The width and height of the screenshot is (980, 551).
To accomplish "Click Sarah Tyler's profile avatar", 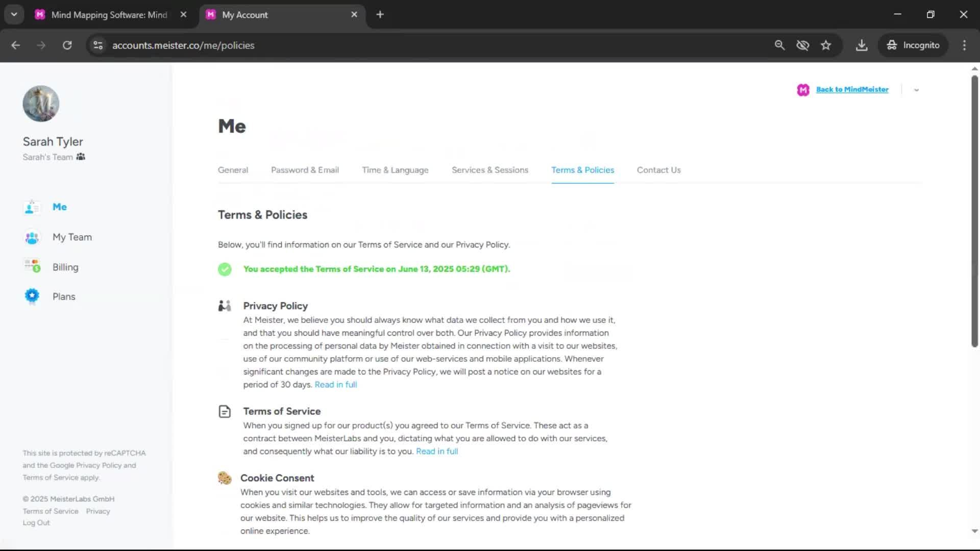I will click(x=41, y=104).
